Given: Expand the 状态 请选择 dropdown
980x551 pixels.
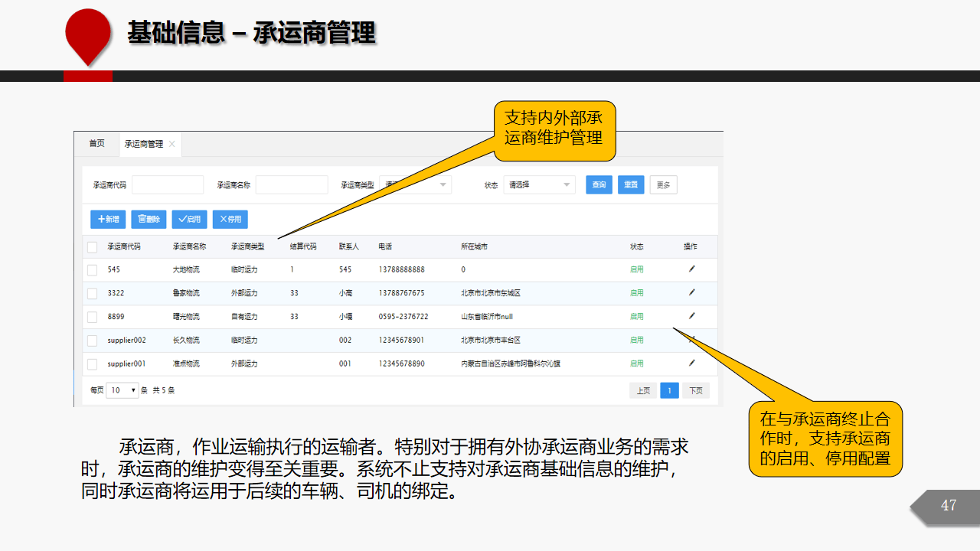Looking at the screenshot, I should 539,184.
